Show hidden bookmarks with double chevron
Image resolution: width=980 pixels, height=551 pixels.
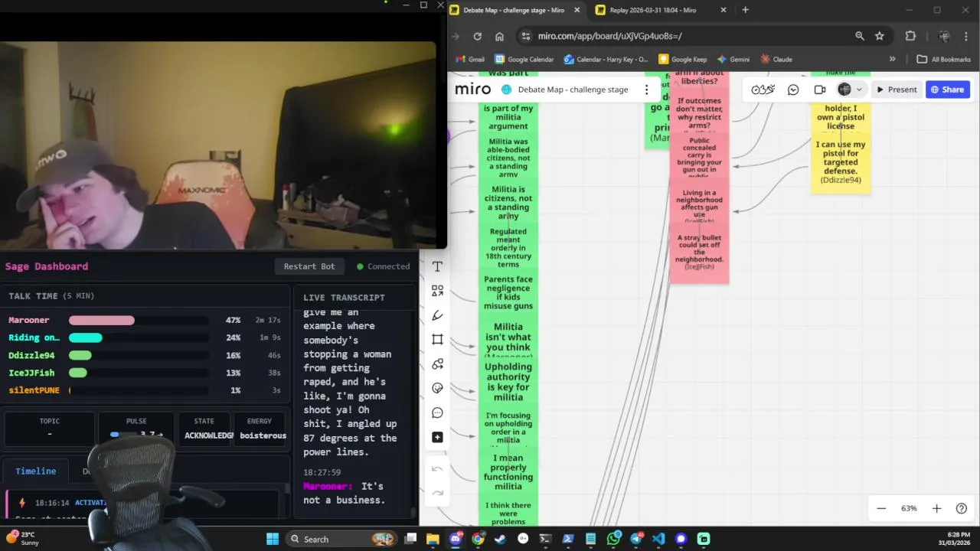892,59
